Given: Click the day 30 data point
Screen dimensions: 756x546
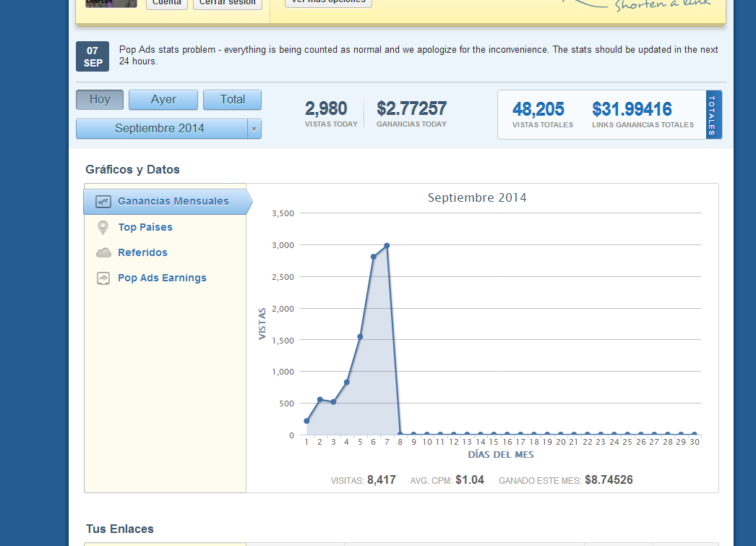Looking at the screenshot, I should (x=695, y=435).
